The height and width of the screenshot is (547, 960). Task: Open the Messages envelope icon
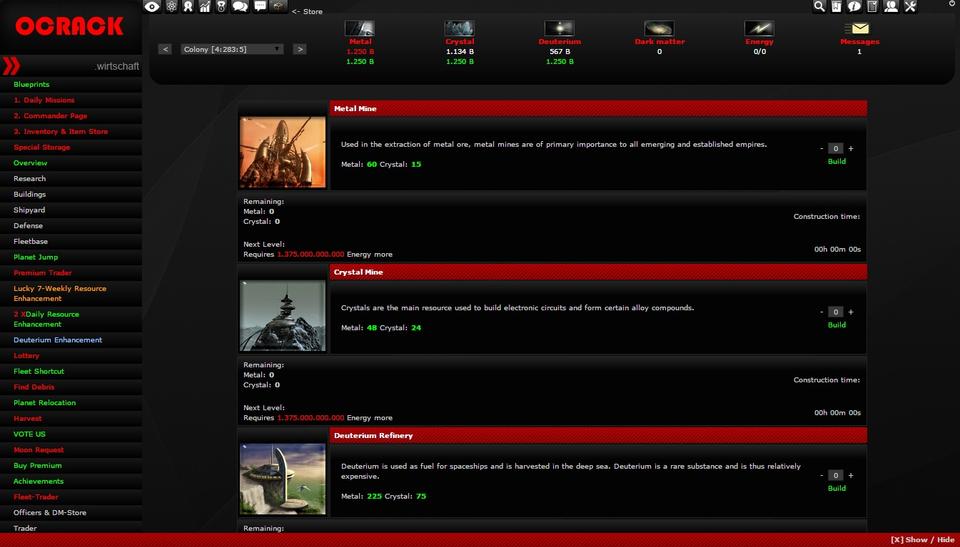858,29
